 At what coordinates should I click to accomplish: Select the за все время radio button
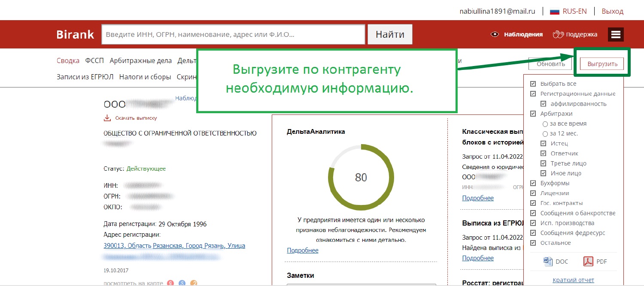[x=545, y=123]
